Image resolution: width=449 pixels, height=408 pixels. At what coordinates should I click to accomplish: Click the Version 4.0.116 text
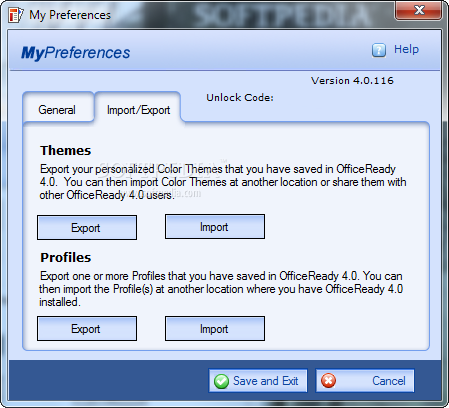pyautogui.click(x=352, y=81)
